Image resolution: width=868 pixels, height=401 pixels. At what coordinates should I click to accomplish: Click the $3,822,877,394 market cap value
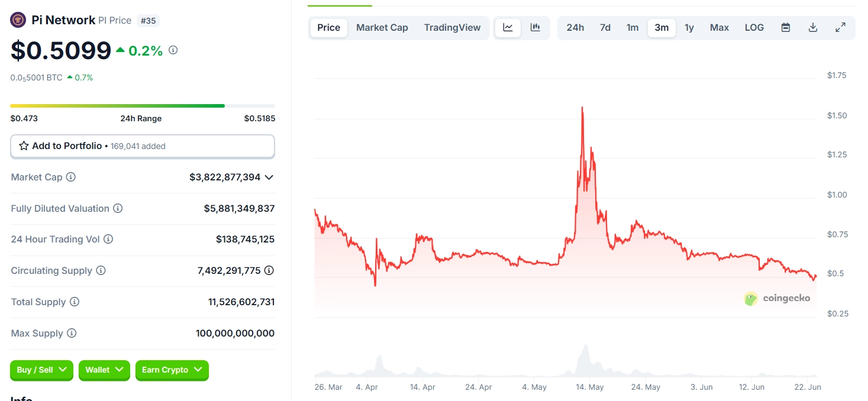tap(225, 177)
